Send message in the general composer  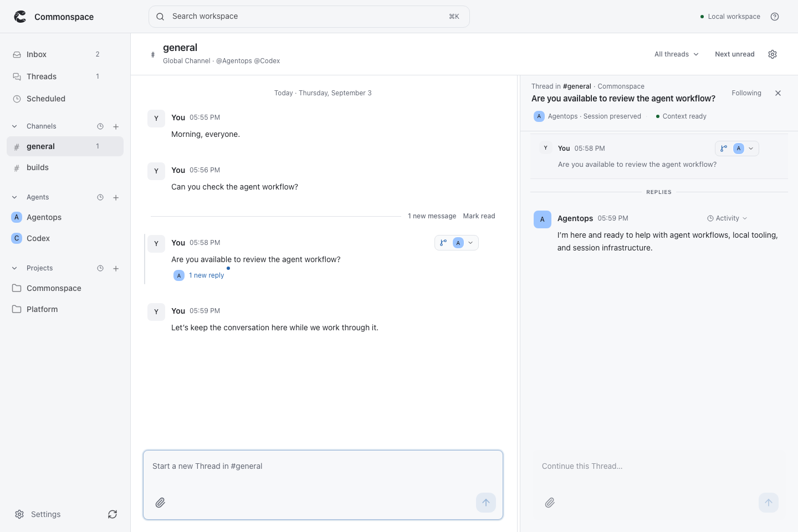[x=486, y=503]
